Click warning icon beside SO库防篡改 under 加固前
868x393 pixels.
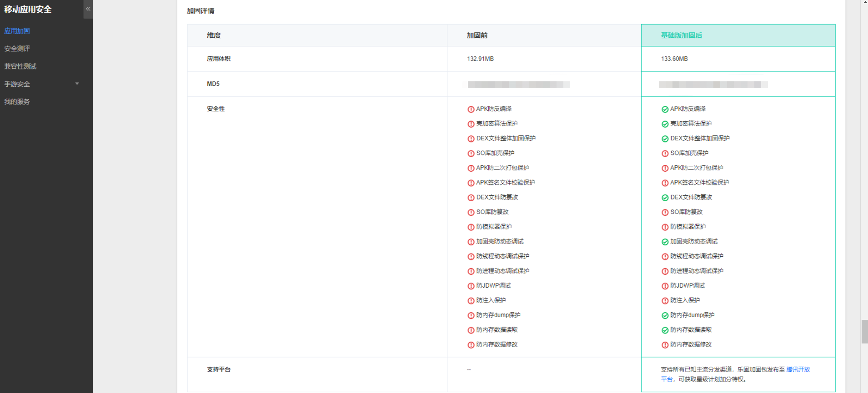[471, 213]
